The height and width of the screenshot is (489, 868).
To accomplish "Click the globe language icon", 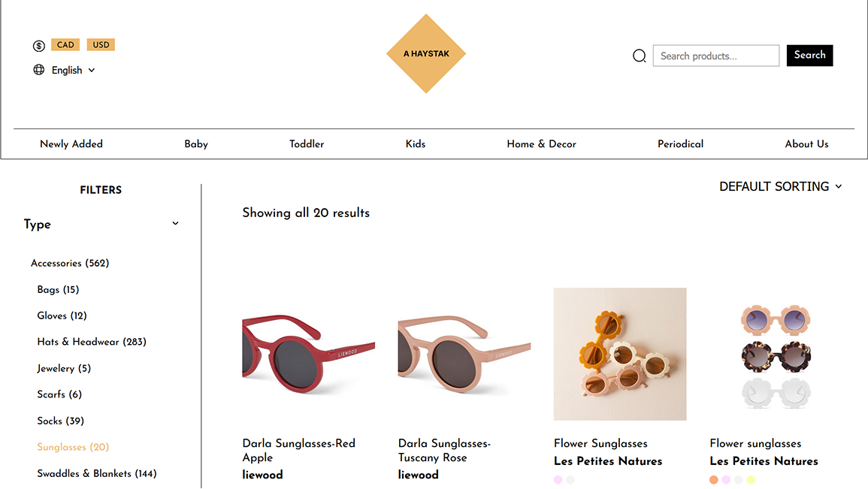I will 39,70.
